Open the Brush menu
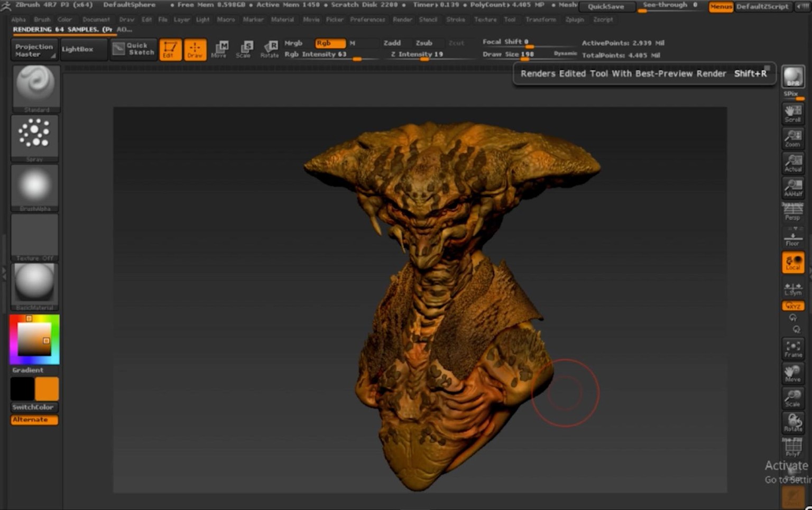The width and height of the screenshot is (812, 510). pos(42,20)
